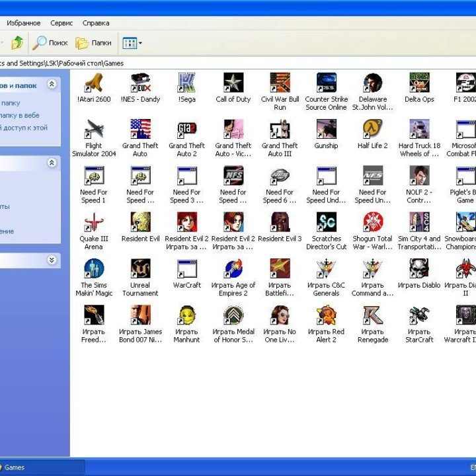Open the Call of Duty shortcut
Image resolution: width=476 pixels, height=476 pixels.
point(233,83)
